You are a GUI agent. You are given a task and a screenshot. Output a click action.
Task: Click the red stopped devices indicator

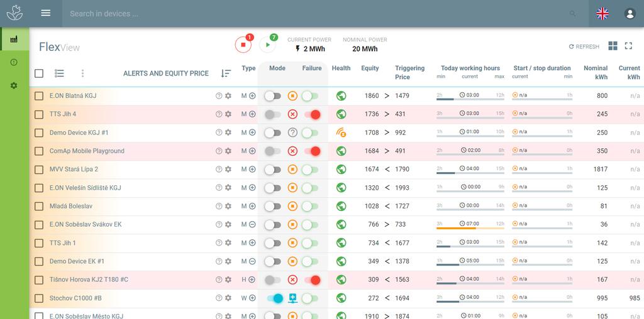(243, 45)
